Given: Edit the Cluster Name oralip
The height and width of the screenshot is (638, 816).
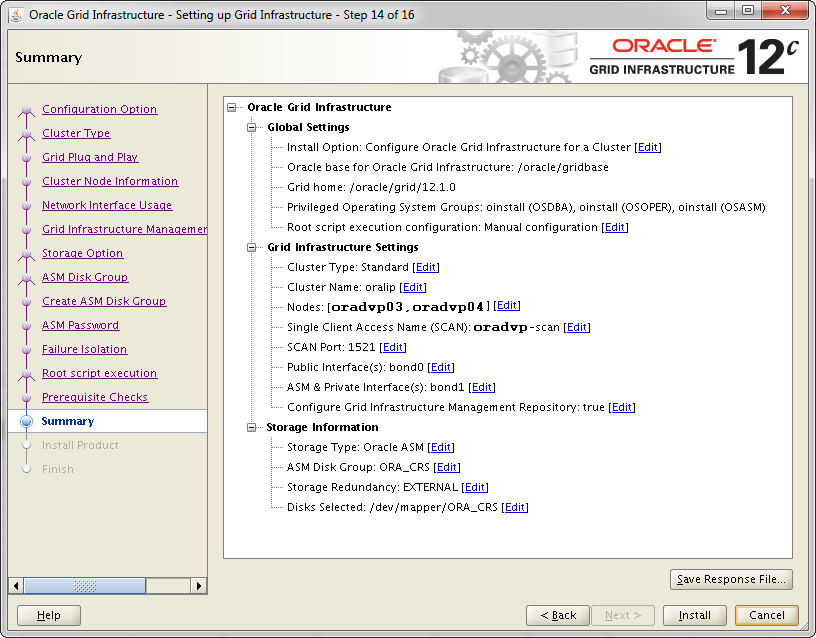Looking at the screenshot, I should click(x=413, y=287).
